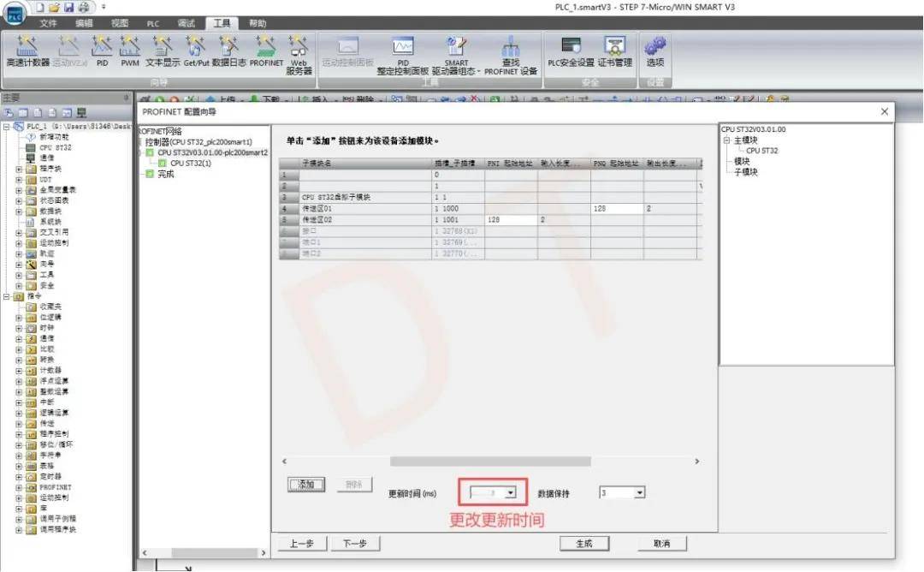Screen dimensions: 924x572
Task: Open SMART 驱动器组态 tool
Action: pos(456,55)
